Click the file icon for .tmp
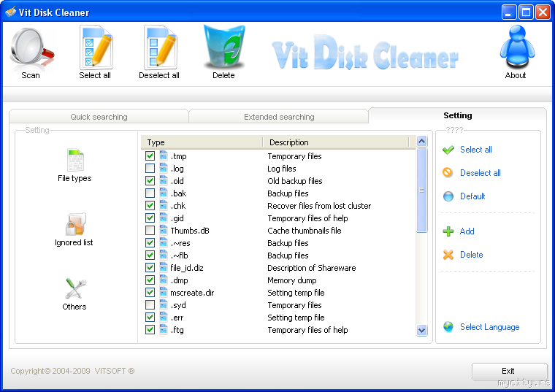This screenshot has width=555, height=392. click(163, 155)
